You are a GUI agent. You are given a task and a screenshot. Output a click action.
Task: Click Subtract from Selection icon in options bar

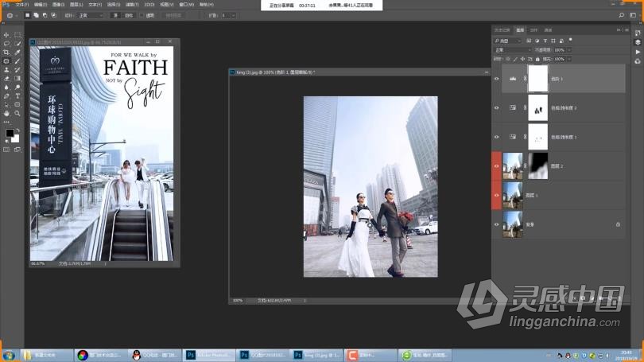[45, 15]
